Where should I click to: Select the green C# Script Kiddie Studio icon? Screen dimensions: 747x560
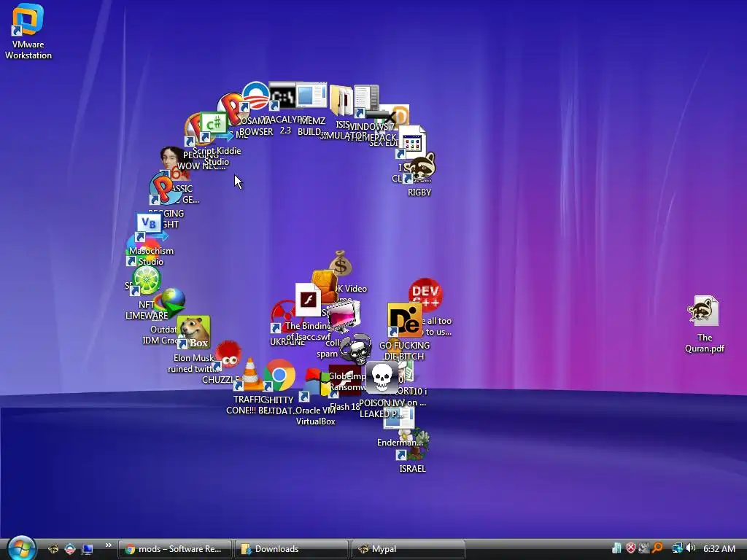[x=212, y=125]
